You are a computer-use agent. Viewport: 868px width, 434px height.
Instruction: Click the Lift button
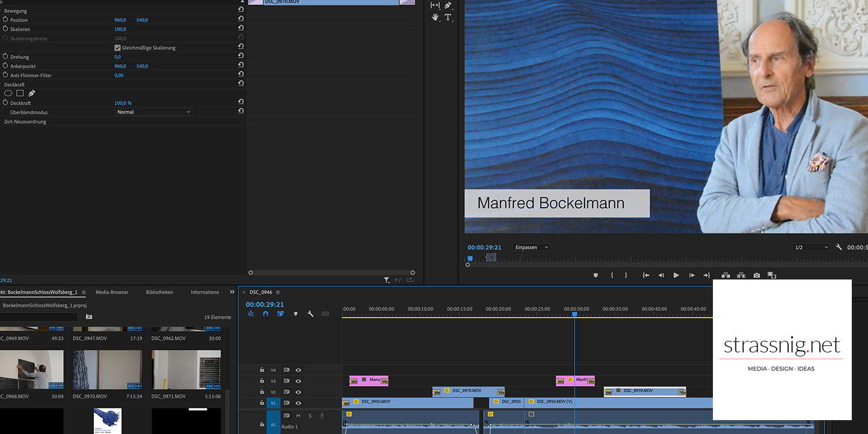[x=726, y=275]
